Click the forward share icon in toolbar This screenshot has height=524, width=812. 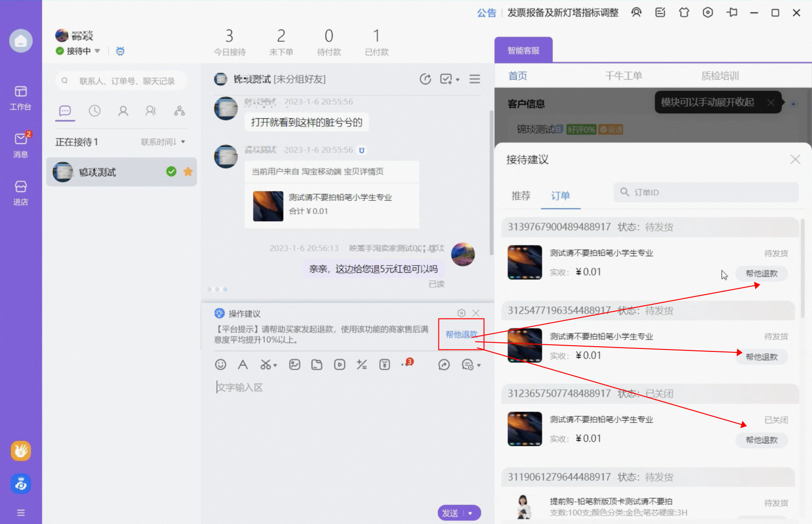click(x=444, y=365)
